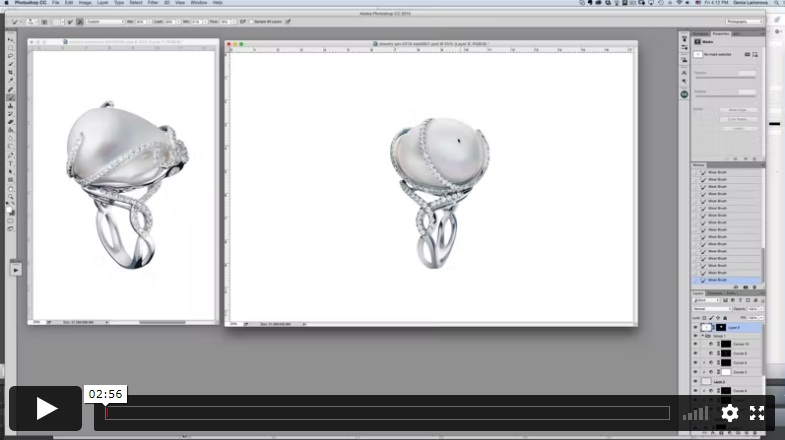Select the Quick Selection tool
785x440 pixels.
pyautogui.click(x=11, y=64)
